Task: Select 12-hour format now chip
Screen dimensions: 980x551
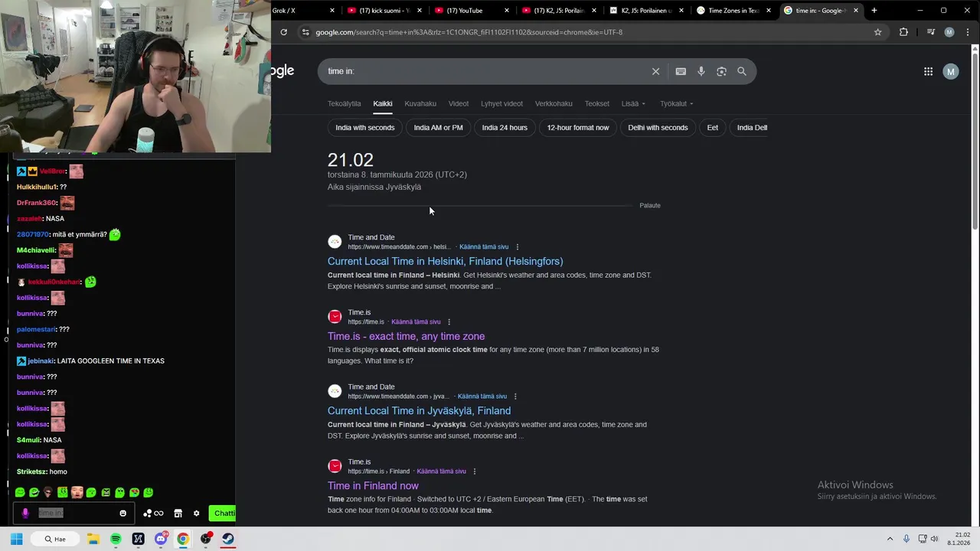Action: tap(578, 128)
